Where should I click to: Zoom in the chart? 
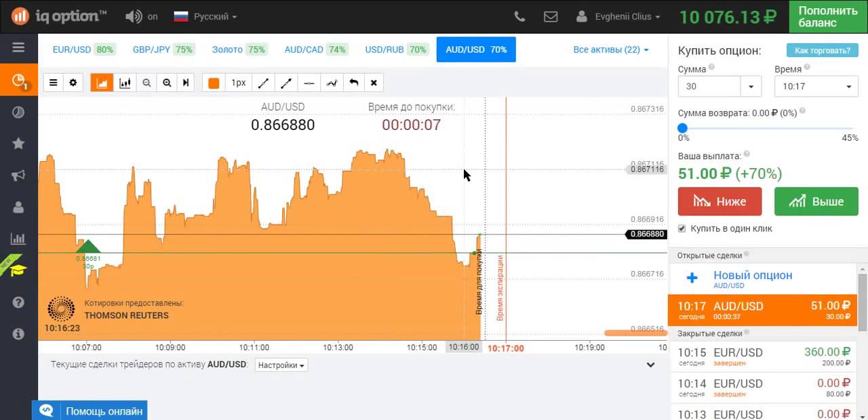pos(167,83)
